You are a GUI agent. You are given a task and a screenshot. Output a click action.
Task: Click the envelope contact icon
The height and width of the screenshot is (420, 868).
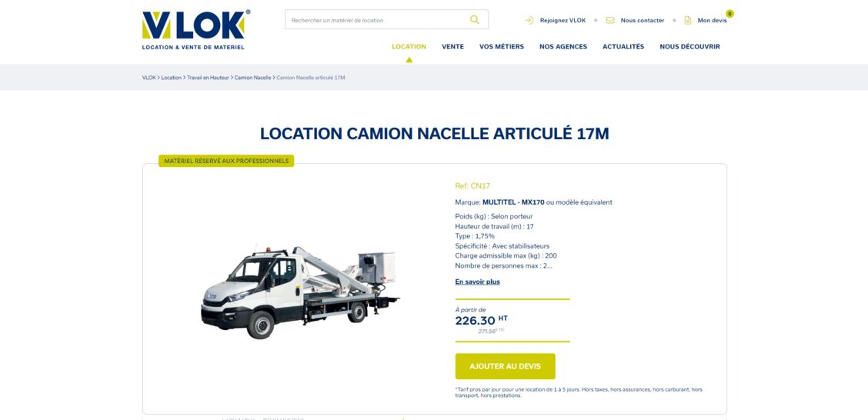[610, 21]
